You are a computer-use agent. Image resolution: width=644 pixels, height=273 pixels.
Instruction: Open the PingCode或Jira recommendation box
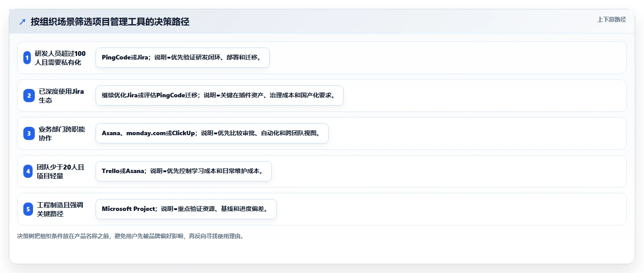coord(182,58)
